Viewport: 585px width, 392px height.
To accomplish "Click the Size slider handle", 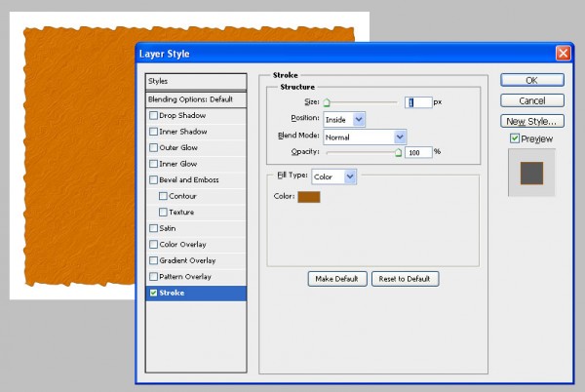I will click(327, 102).
